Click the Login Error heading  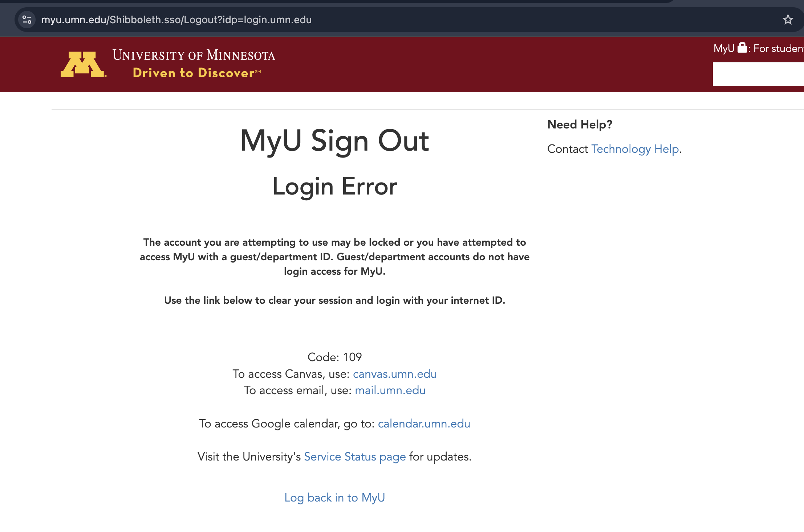pyautogui.click(x=334, y=187)
